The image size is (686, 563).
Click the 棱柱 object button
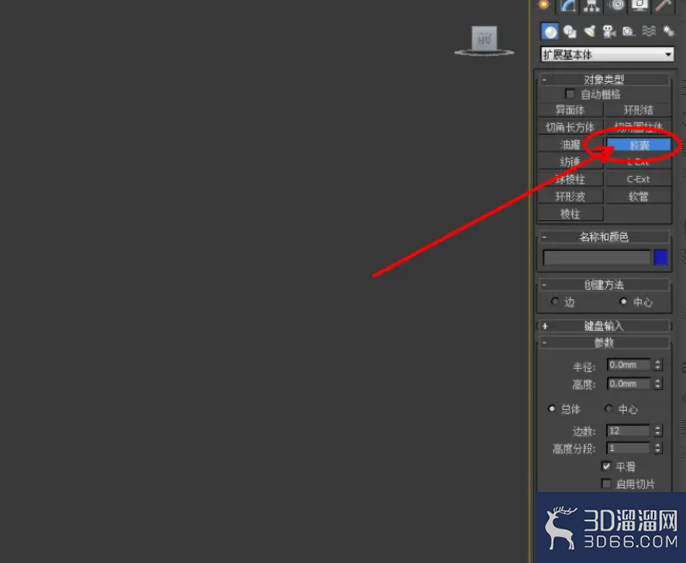point(570,214)
